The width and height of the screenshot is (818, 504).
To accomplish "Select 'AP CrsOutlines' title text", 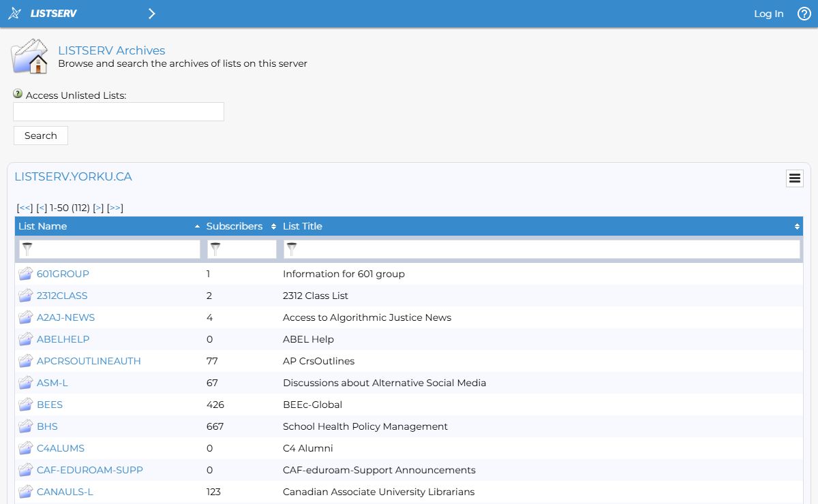I will tap(319, 361).
